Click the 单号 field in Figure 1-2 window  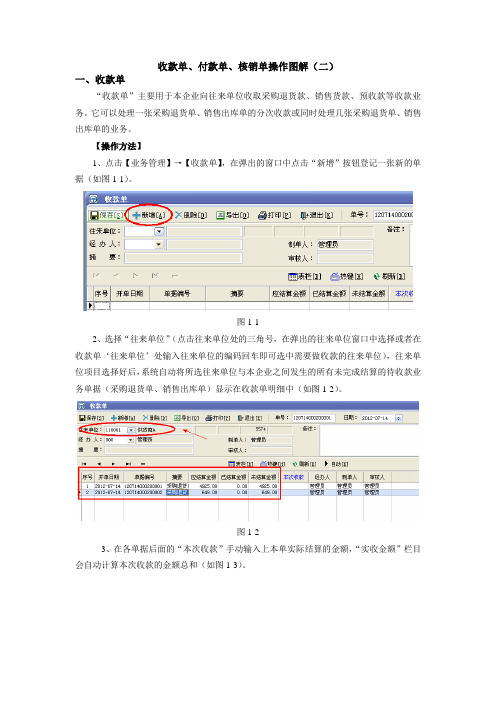(x=314, y=418)
